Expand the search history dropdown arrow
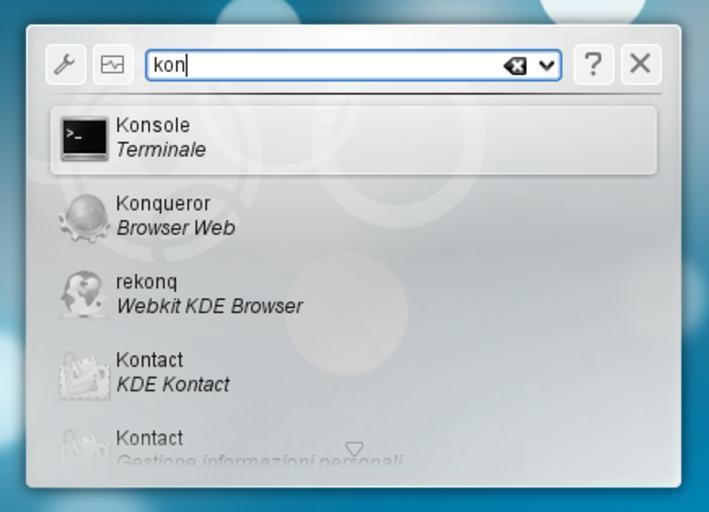The width and height of the screenshot is (709, 512). click(546, 66)
